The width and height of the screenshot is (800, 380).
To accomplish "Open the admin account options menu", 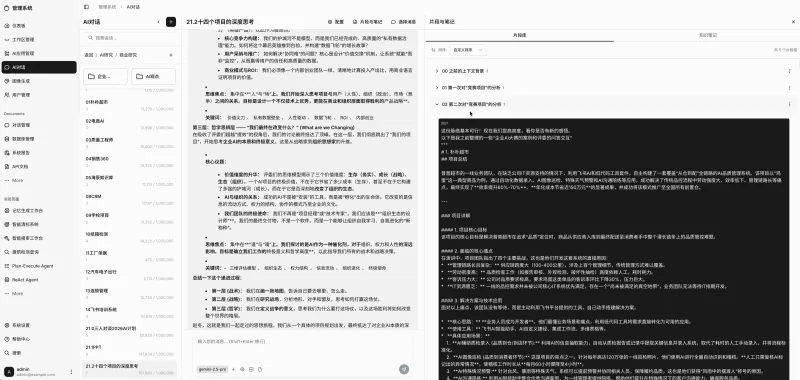I will click(71, 371).
